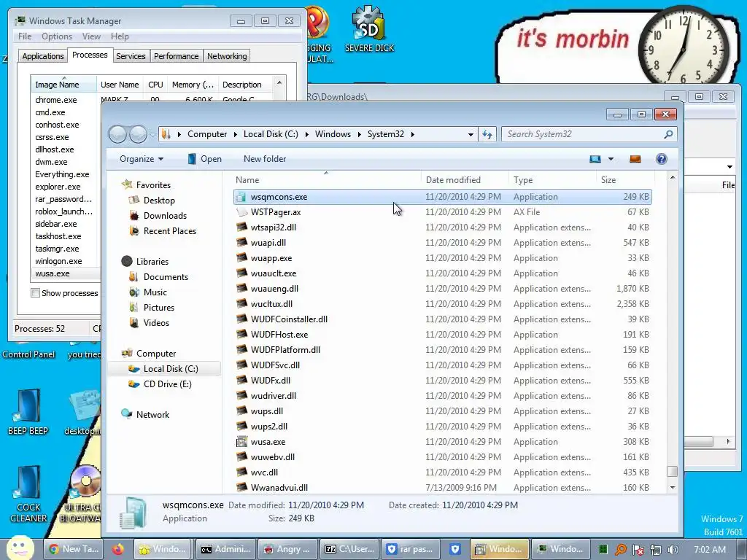The width and height of the screenshot is (747, 560).
Task: Sort processes by Image Name column
Action: point(63,85)
